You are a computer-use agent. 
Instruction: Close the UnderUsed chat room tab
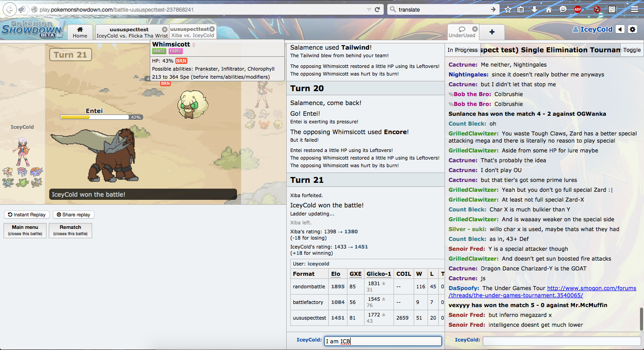[x=475, y=29]
